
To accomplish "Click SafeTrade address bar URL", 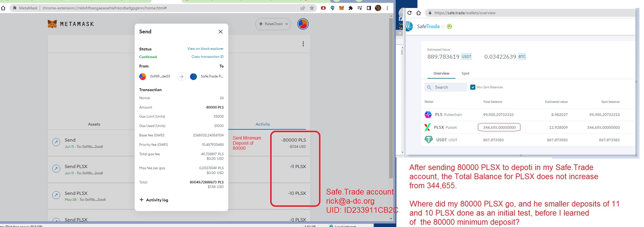I will (465, 13).
